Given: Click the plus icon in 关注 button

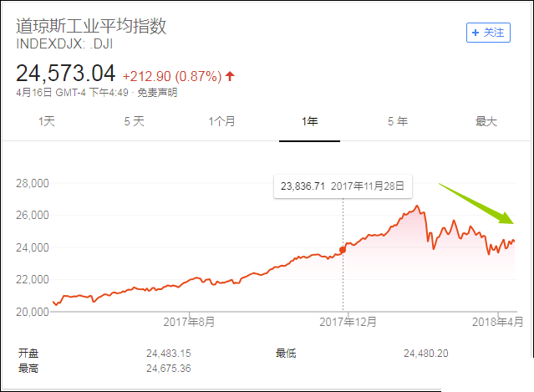Looking at the screenshot, I should click(476, 32).
